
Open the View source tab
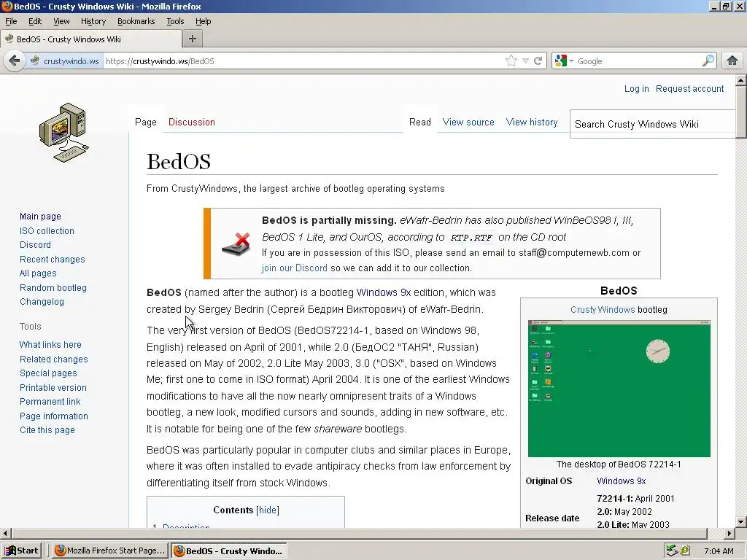tap(468, 122)
